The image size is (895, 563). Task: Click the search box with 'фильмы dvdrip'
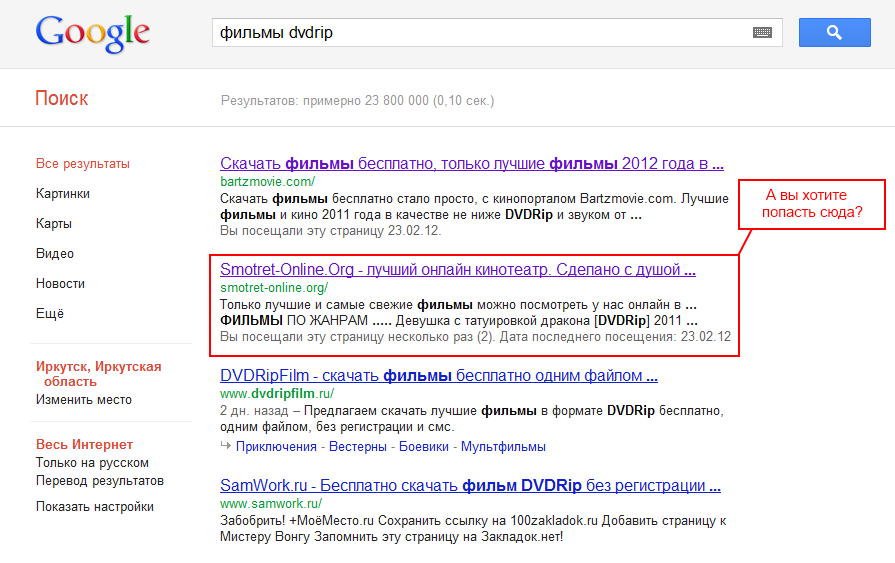click(x=480, y=33)
